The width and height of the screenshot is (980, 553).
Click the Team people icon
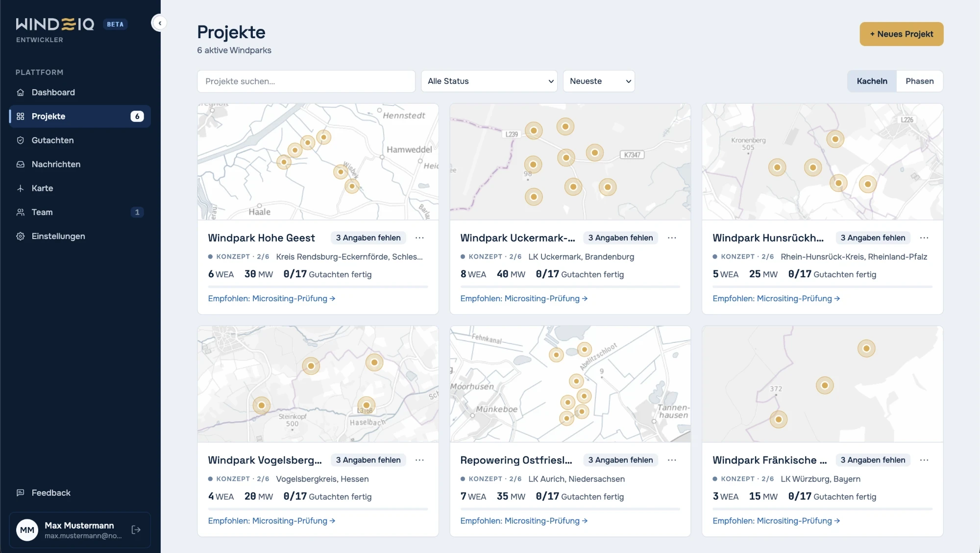[20, 213]
